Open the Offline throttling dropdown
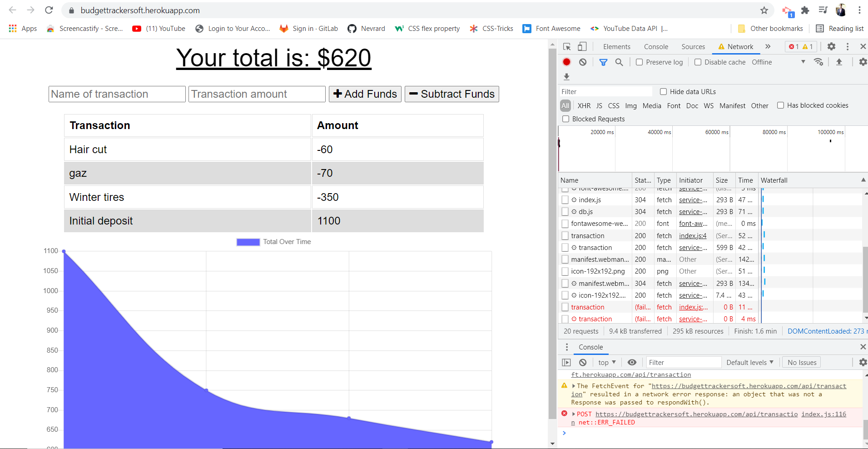The image size is (868, 449). (779, 62)
